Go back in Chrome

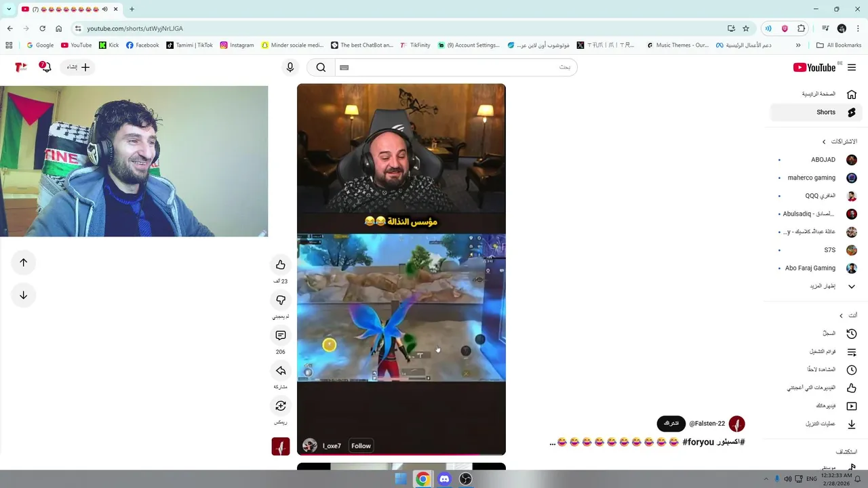[9, 28]
